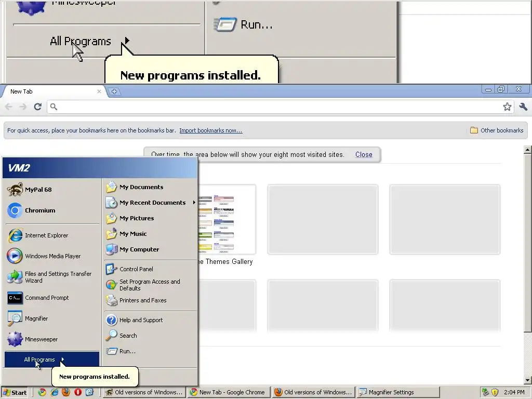This screenshot has width=532, height=399.
Task: Bookmark this page with the star icon
Action: point(507,107)
